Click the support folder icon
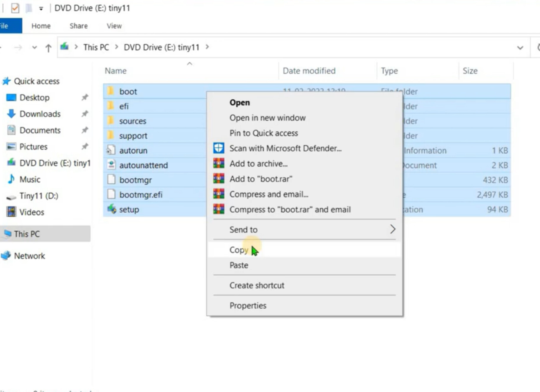 coord(111,135)
